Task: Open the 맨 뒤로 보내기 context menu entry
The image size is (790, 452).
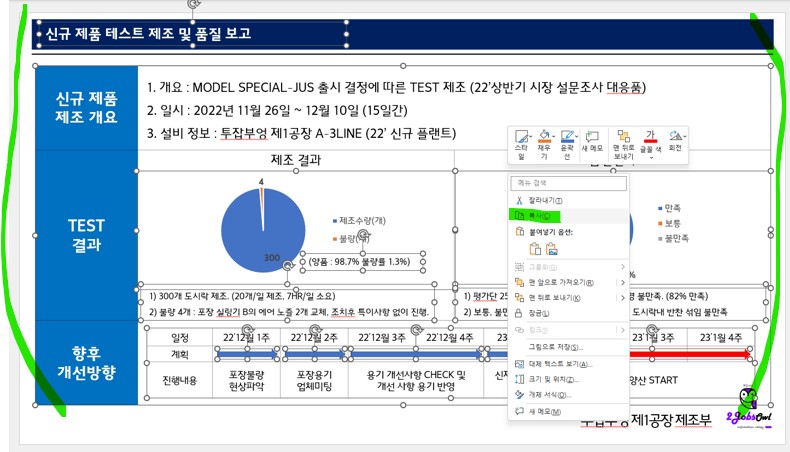Action: click(569, 298)
